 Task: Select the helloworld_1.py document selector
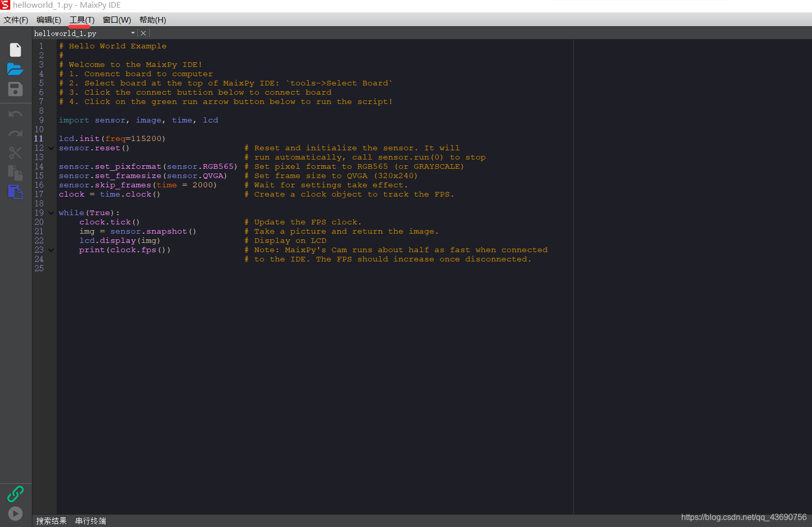(x=85, y=33)
